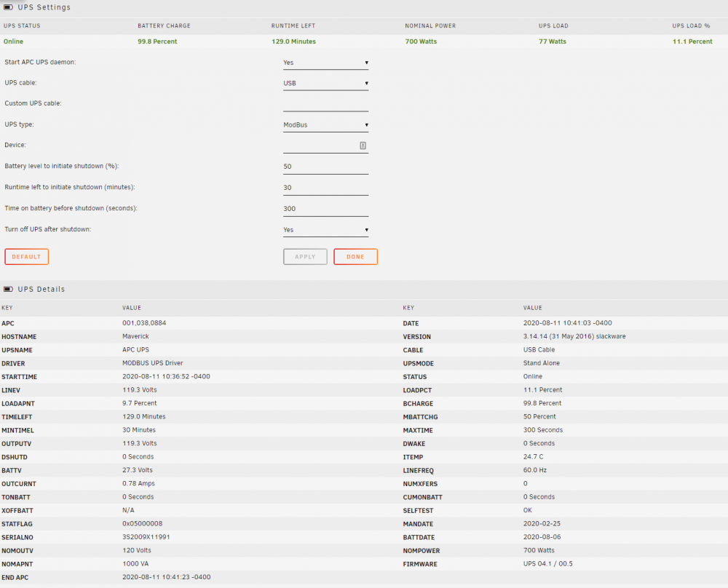Screen dimensions: 728x588
Task: Click the DEFAULT button
Action: click(x=26, y=257)
